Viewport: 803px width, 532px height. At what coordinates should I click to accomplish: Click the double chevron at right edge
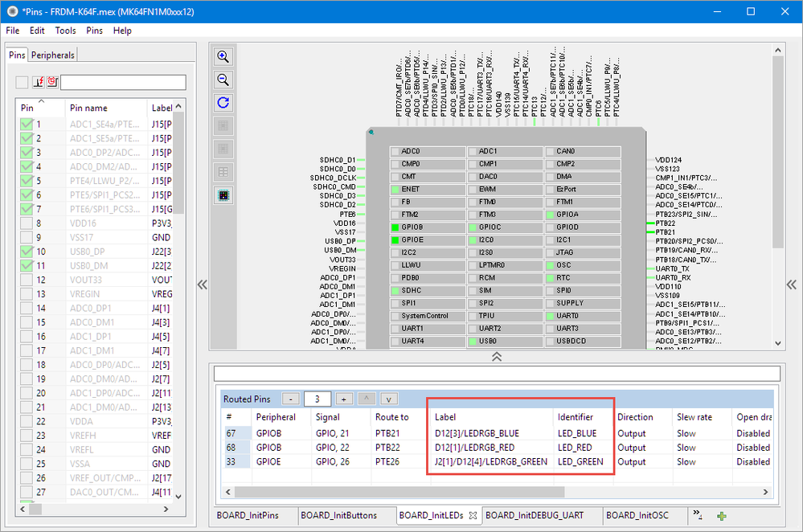pos(792,284)
